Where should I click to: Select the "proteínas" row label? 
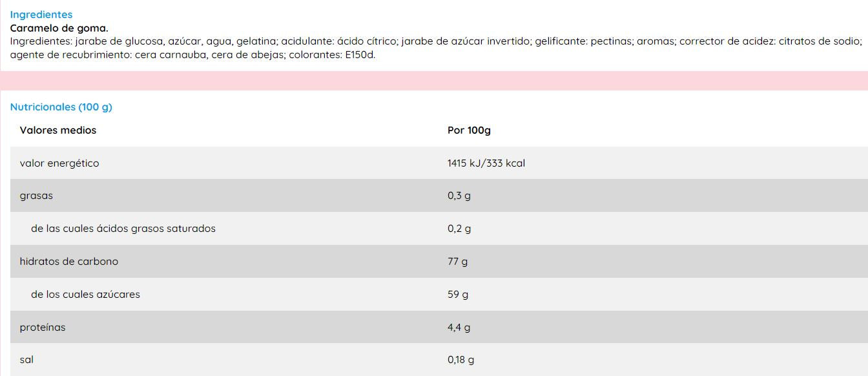[43, 328]
